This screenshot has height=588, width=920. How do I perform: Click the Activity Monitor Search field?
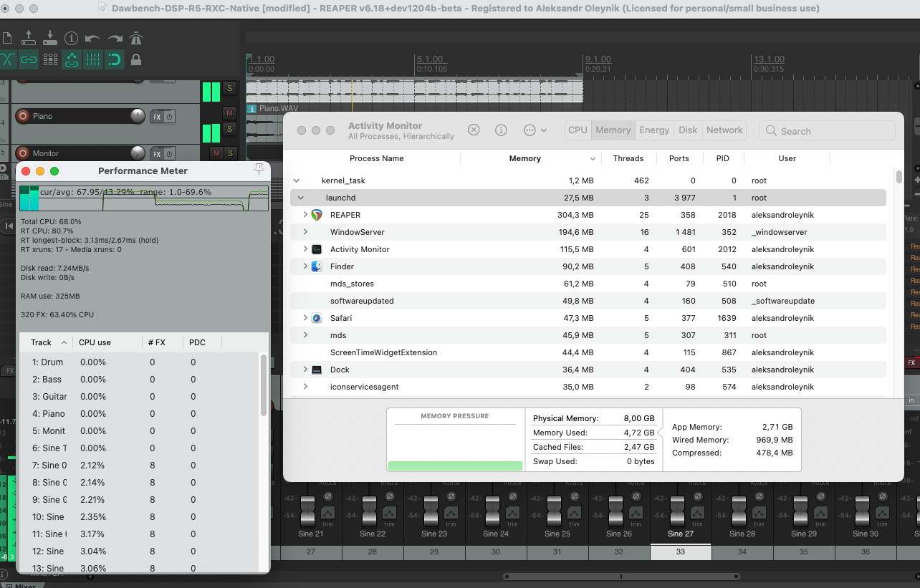point(828,131)
